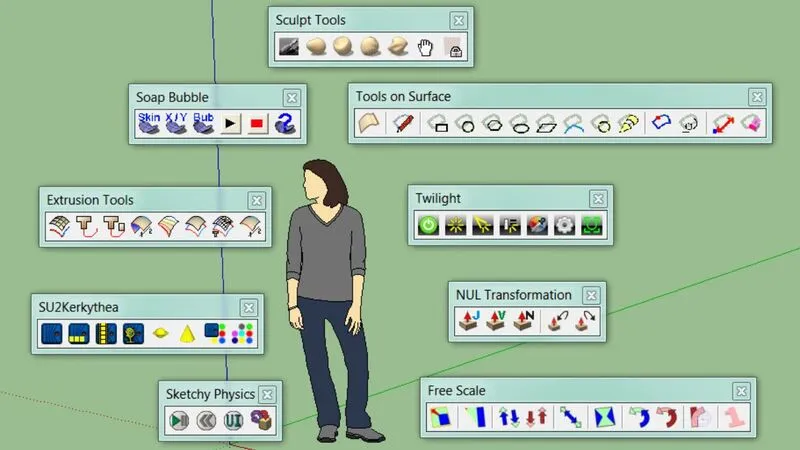This screenshot has width=800, height=450.
Task: Click the tree icon in SU2Kerkythea
Action: pyautogui.click(x=133, y=334)
